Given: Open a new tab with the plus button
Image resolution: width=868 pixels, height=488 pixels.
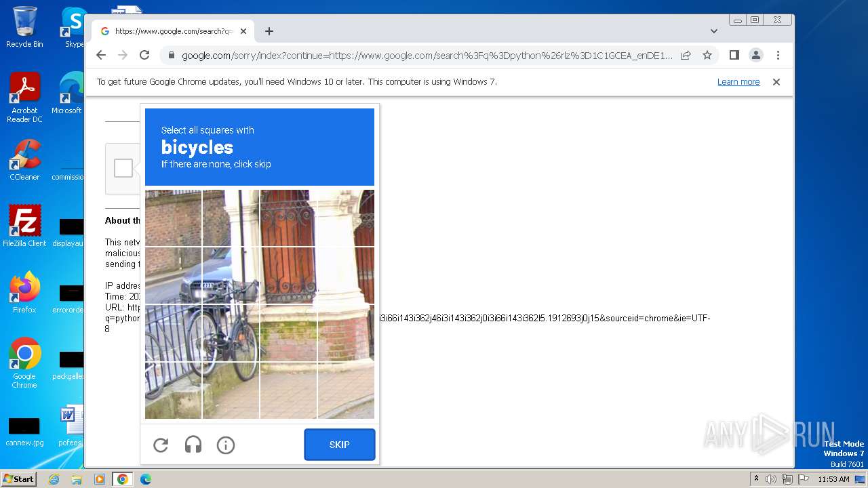Looking at the screenshot, I should pos(269,31).
